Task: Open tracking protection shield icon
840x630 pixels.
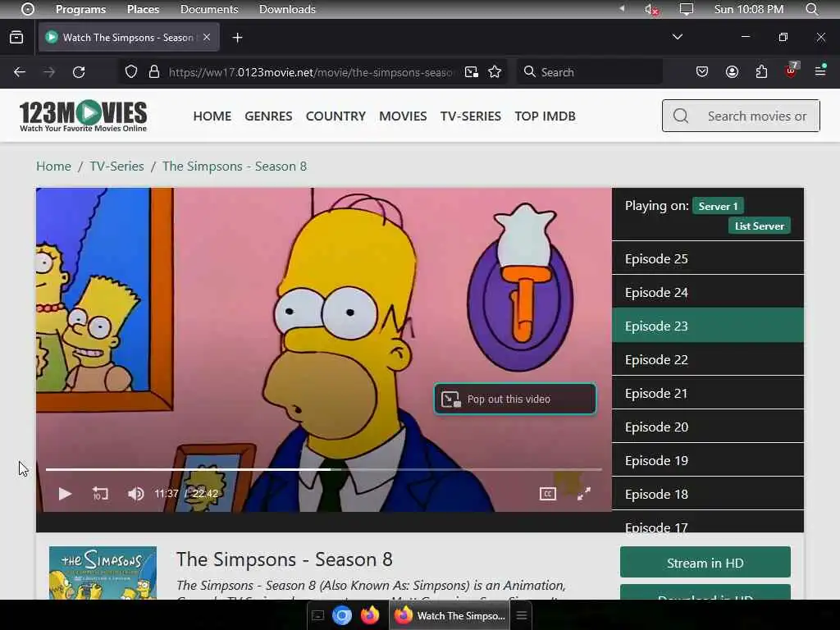Action: [131, 72]
